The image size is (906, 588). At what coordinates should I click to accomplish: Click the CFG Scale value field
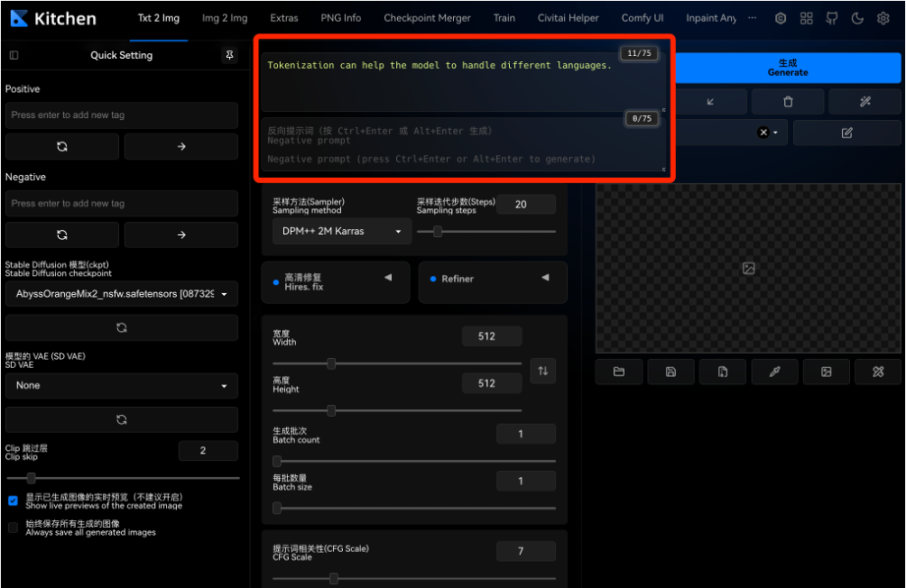click(526, 551)
